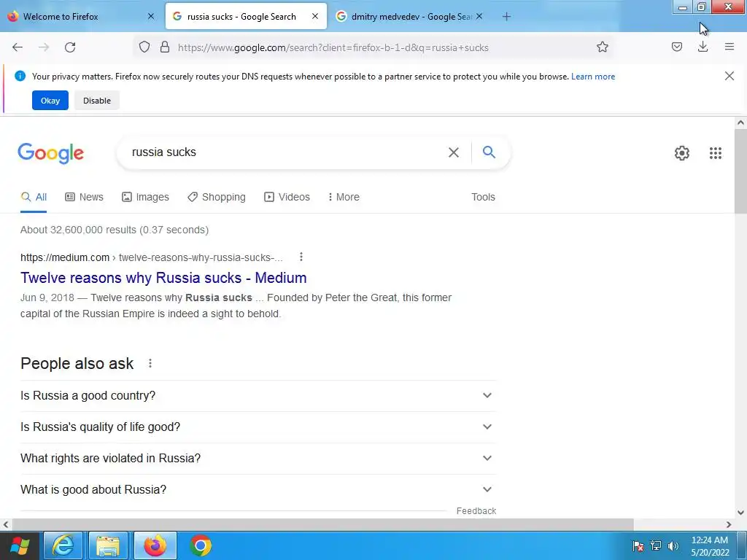Click Feedback under People also ask
Screen dimensions: 747x560
476,511
